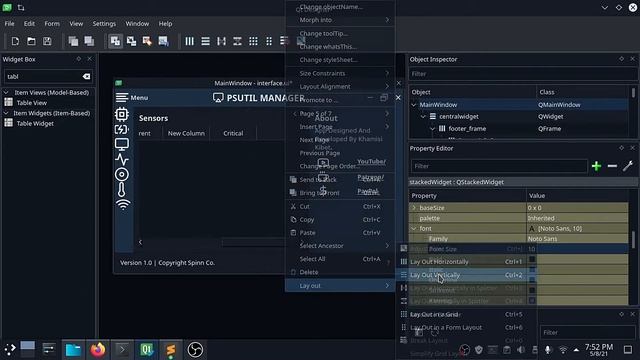
Task: Open the File menu
Action: pyautogui.click(x=9, y=24)
